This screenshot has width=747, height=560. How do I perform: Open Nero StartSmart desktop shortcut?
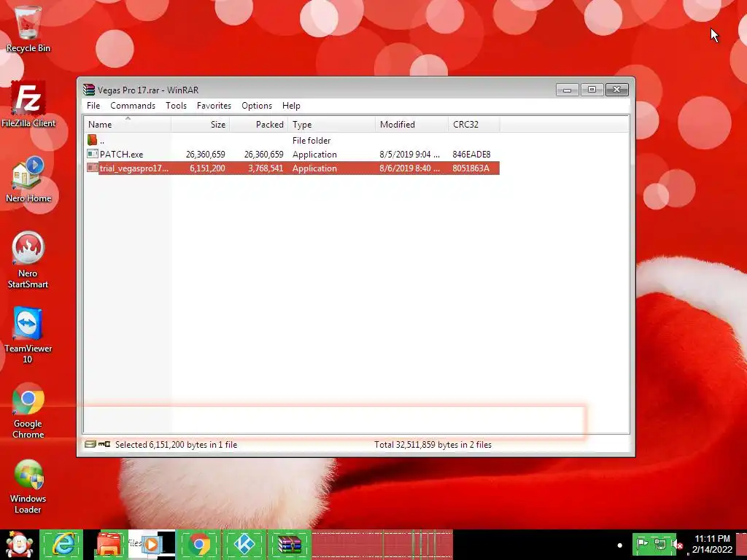tap(28, 260)
